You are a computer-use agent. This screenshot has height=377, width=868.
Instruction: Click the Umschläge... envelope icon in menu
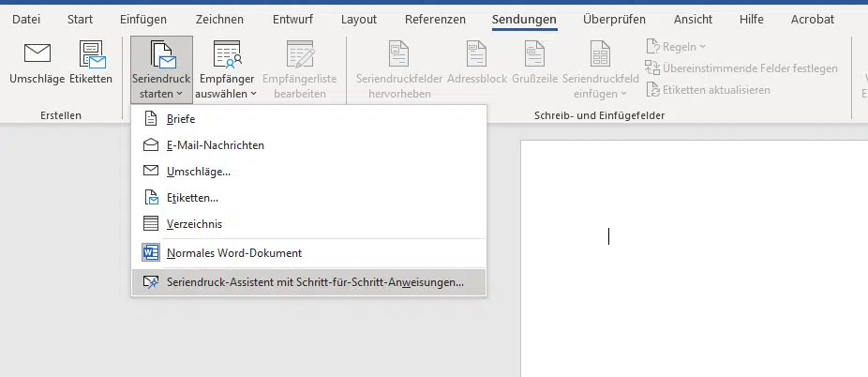pos(151,171)
